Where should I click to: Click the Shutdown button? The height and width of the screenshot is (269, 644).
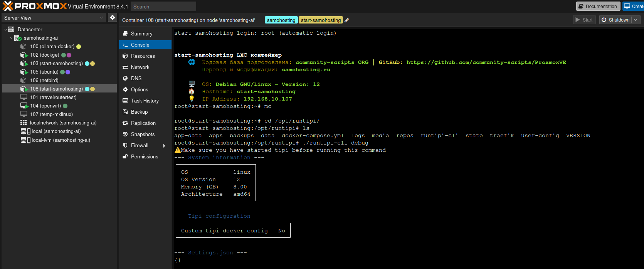[x=616, y=20]
